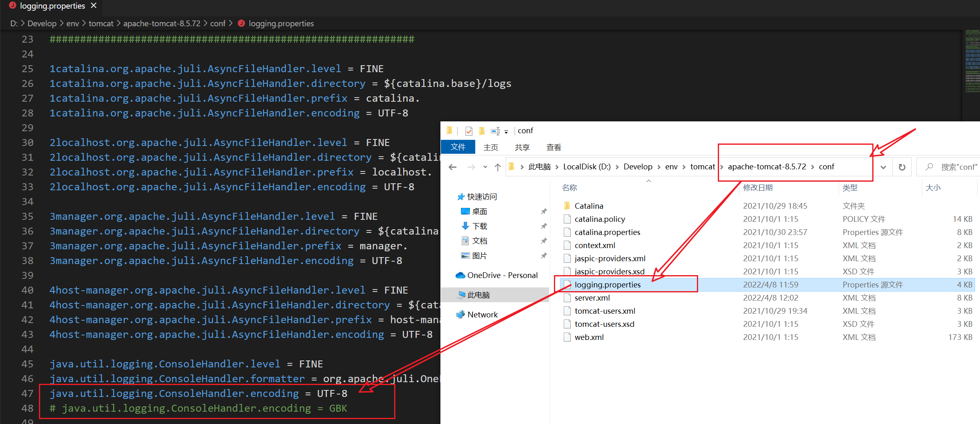This screenshot has height=424, width=980.
Task: Sort by the 类型 column header
Action: pos(850,187)
